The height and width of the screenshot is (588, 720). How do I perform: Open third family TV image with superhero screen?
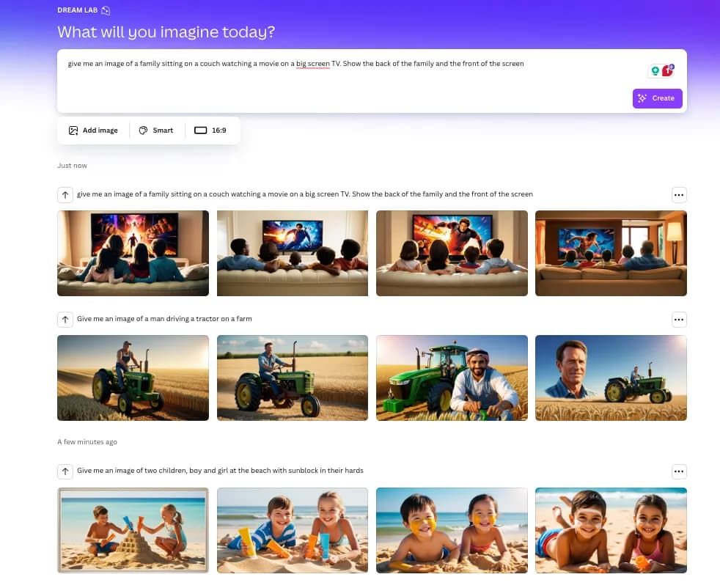pos(452,254)
